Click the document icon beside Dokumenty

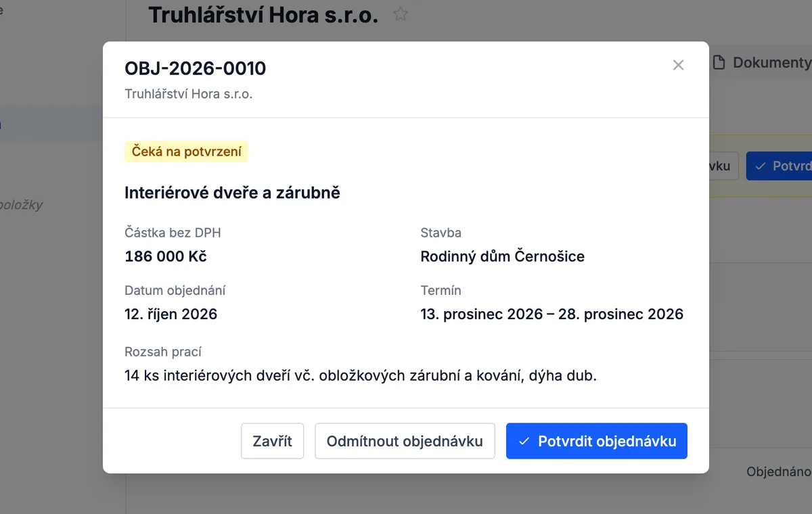click(721, 63)
